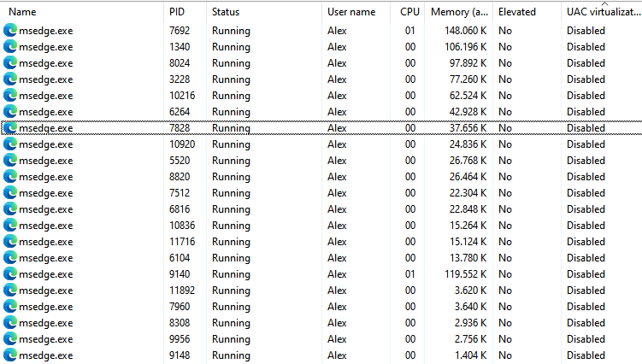Screen dimensions: 642x364
Task: Sort by the Memory column header
Action: pyautogui.click(x=459, y=12)
